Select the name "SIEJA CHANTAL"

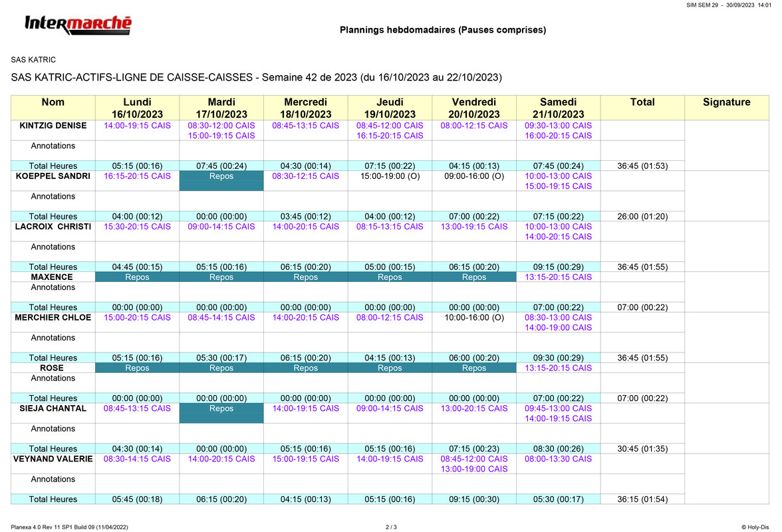click(53, 408)
